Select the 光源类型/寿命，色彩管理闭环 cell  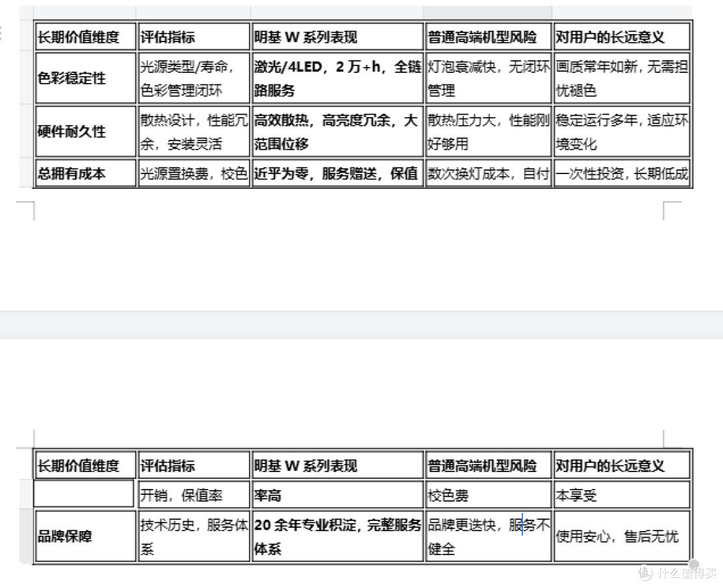click(193, 78)
